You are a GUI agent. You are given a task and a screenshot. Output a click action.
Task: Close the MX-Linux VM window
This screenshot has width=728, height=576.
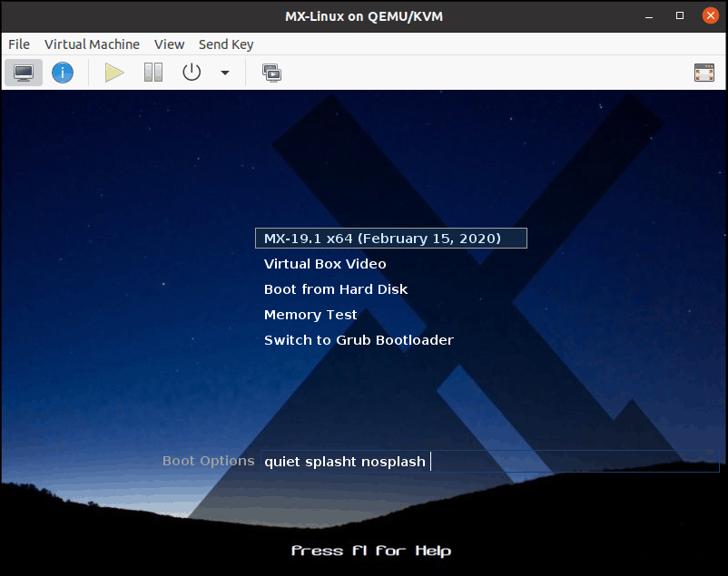coord(711,15)
